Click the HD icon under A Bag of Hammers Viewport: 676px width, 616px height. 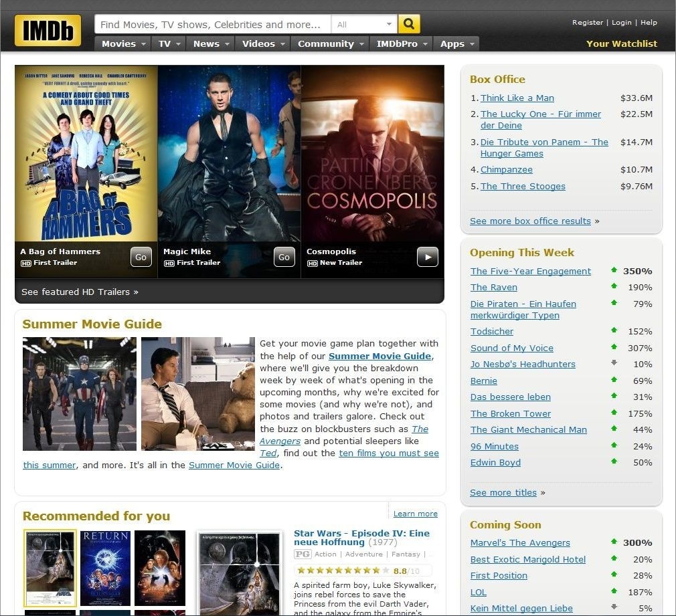pos(26,264)
